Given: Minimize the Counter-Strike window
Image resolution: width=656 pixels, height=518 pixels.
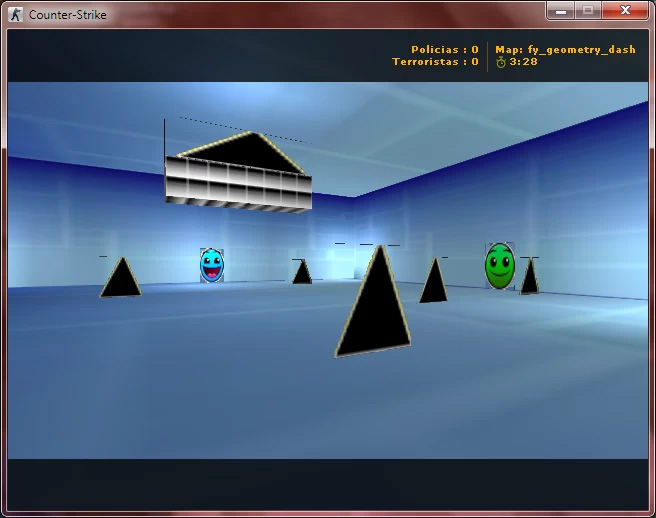Looking at the screenshot, I should click(x=561, y=10).
